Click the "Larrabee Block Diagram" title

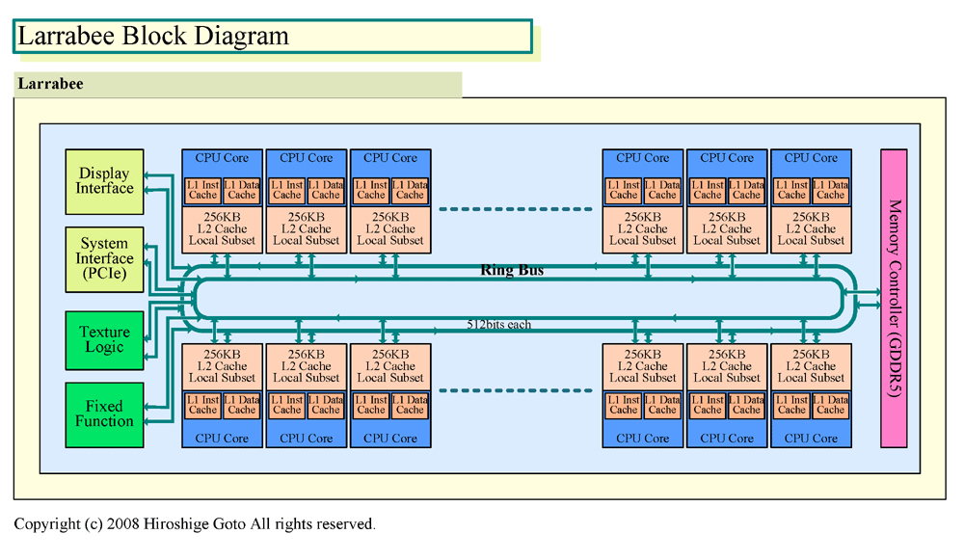tap(153, 36)
